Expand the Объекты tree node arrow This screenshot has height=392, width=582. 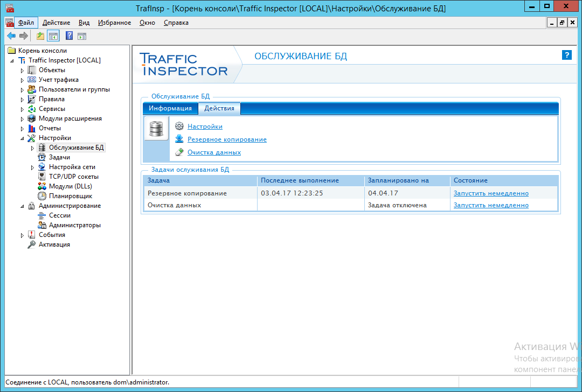(22, 71)
